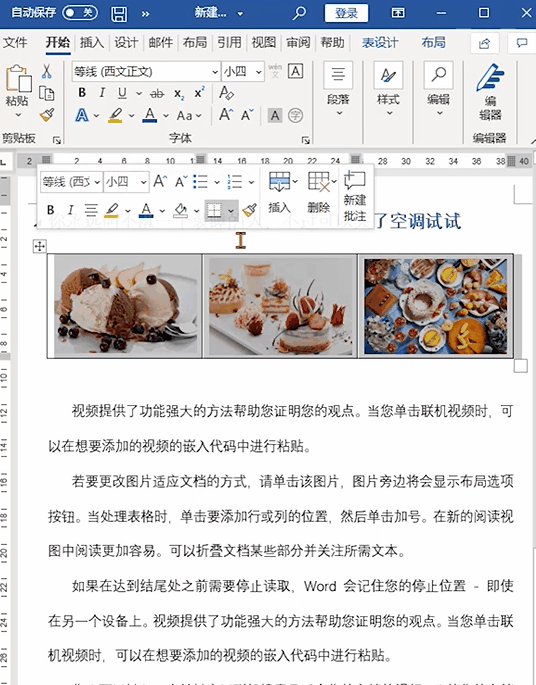The image size is (536, 685).
Task: Click the Text Effects A icon
Action: (82, 115)
